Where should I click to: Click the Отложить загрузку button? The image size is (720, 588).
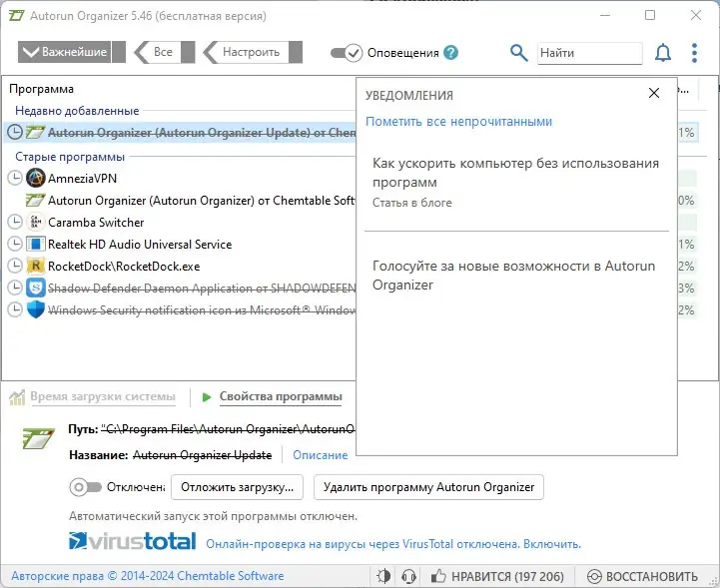[237, 487]
